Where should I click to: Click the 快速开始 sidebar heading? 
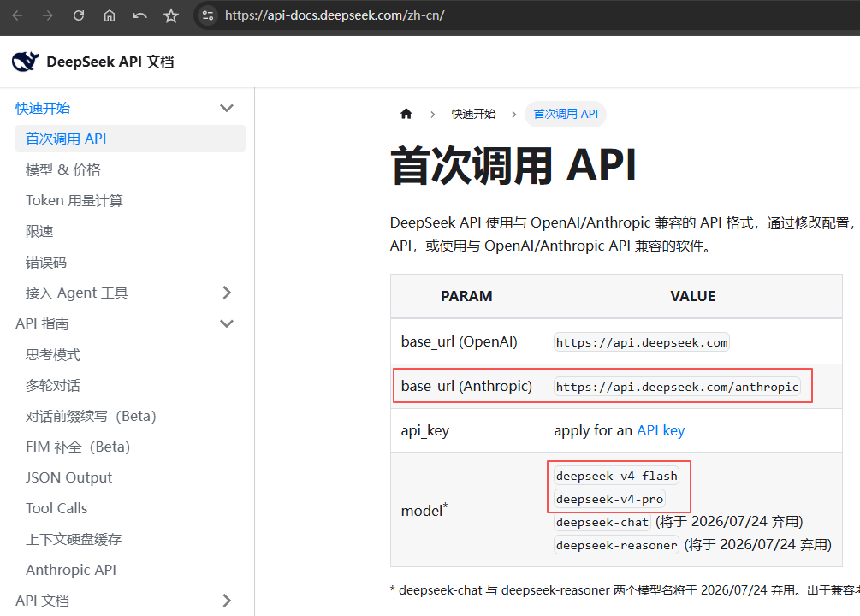point(43,108)
